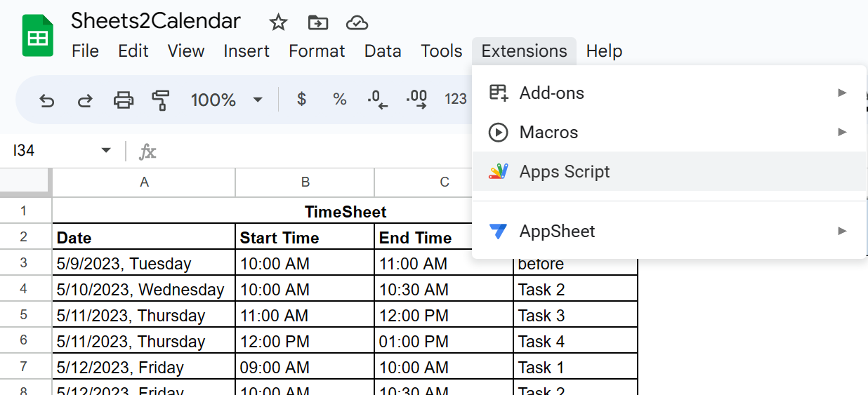Select the paint format roller icon
The width and height of the screenshot is (868, 395).
[x=161, y=100]
